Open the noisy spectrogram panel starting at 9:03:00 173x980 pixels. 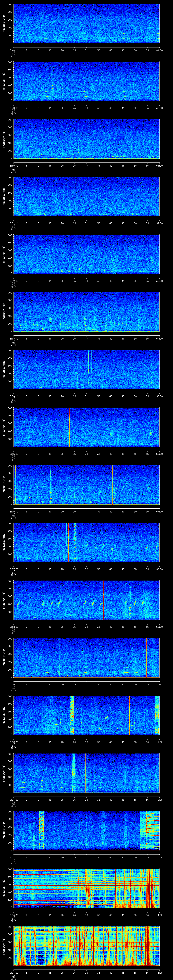87,888
